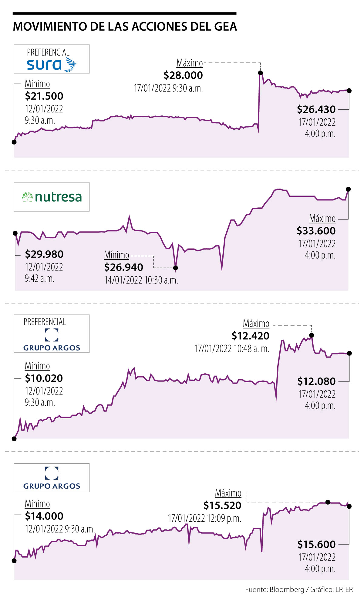Screen dimensions: 364x604
Task: Click Argos preferencial $12.420 maximum dot
Action: point(312,335)
